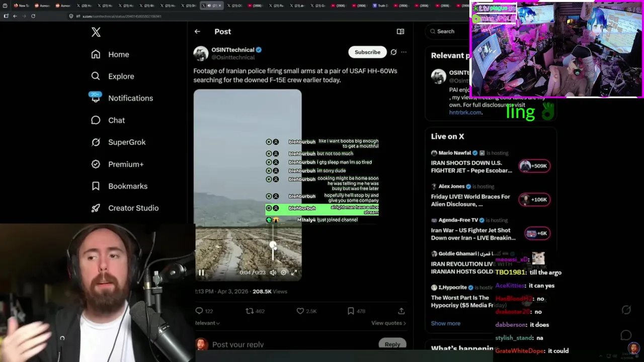The image size is (644, 362).
Task: Click the @Osinttechnical handle
Action: point(233,57)
